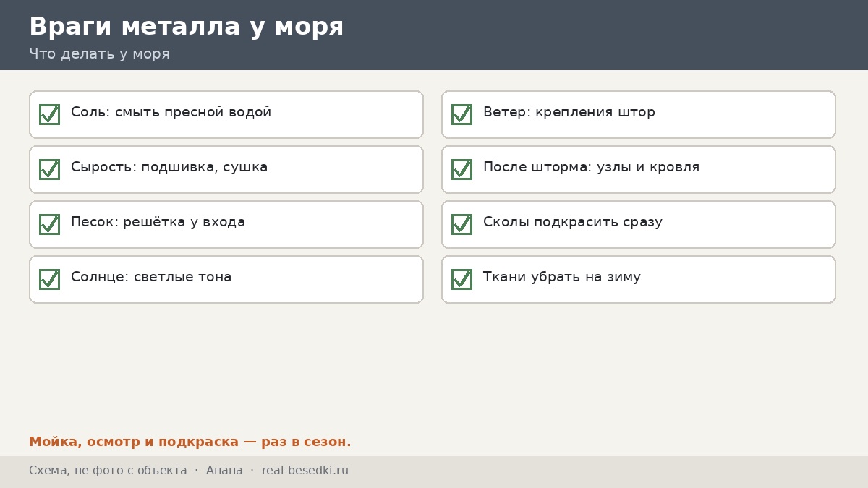Click the text 'Сколы подкрасить сразу'
This screenshot has height=488, width=868.
(573, 223)
